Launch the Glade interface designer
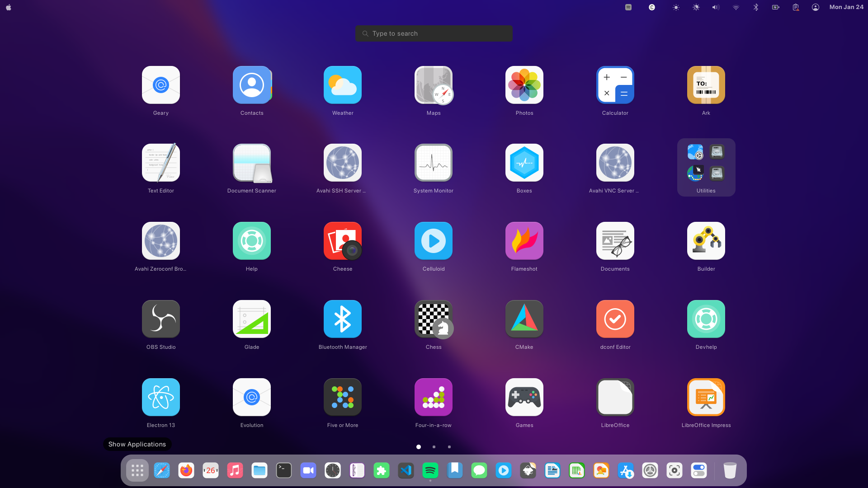 [x=252, y=319]
